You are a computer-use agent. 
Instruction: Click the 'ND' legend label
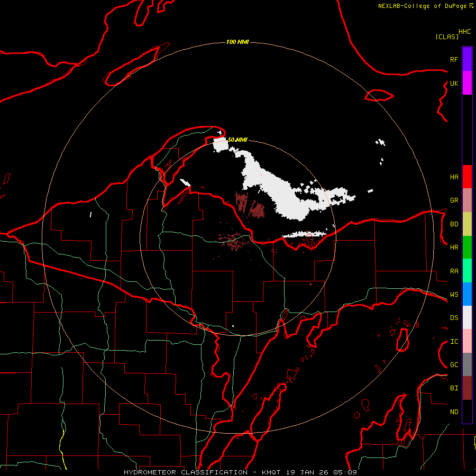[x=454, y=412]
